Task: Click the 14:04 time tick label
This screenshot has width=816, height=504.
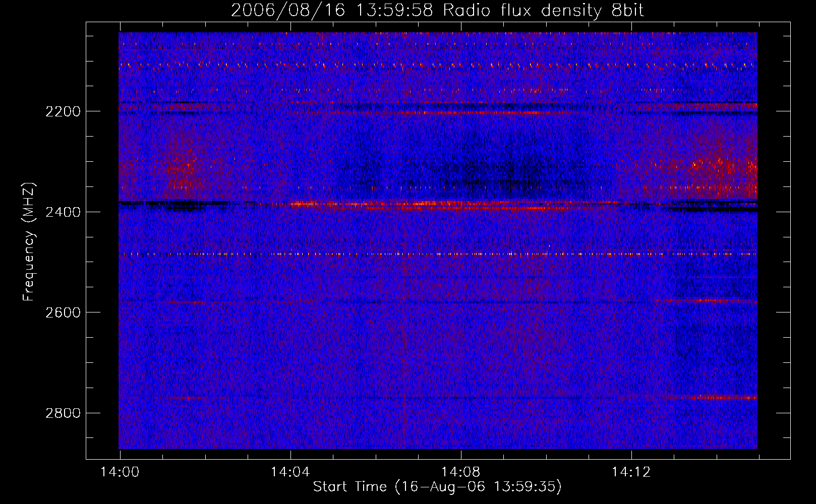Action: coord(290,472)
